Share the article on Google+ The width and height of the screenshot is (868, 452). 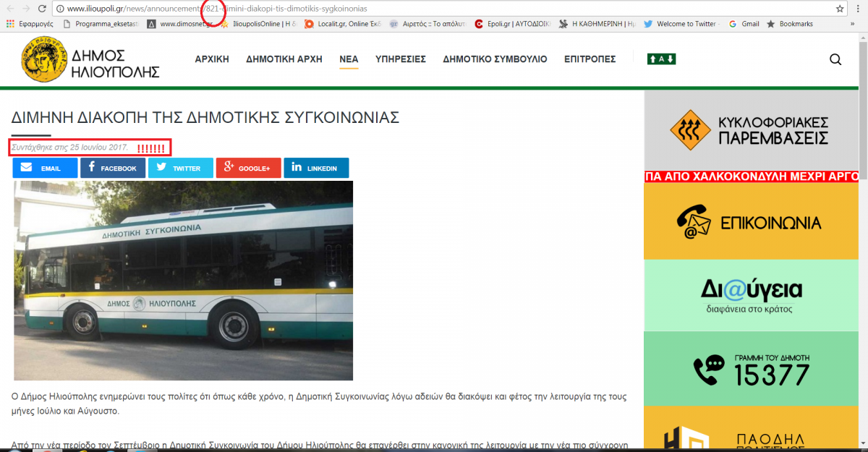click(x=248, y=168)
